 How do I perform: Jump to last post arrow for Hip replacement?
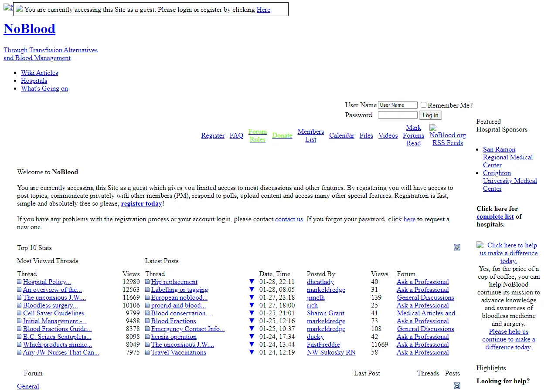pyautogui.click(x=252, y=282)
